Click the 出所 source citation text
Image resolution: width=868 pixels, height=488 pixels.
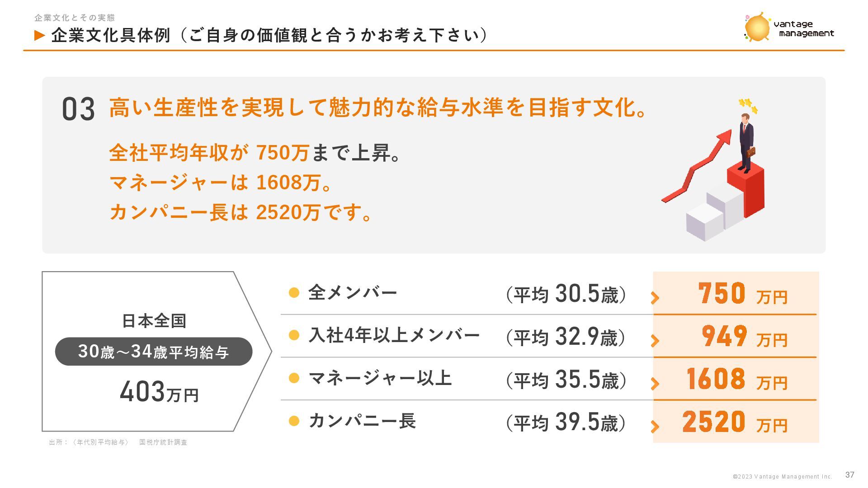[118, 442]
